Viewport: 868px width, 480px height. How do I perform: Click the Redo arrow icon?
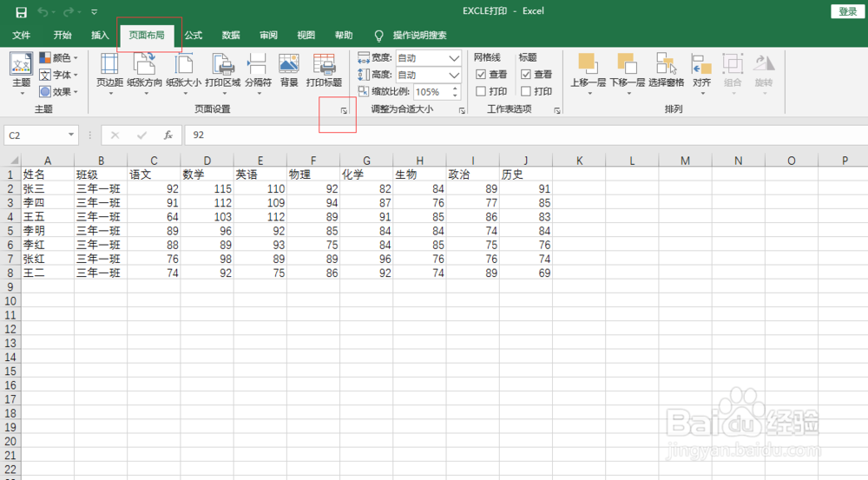point(68,11)
